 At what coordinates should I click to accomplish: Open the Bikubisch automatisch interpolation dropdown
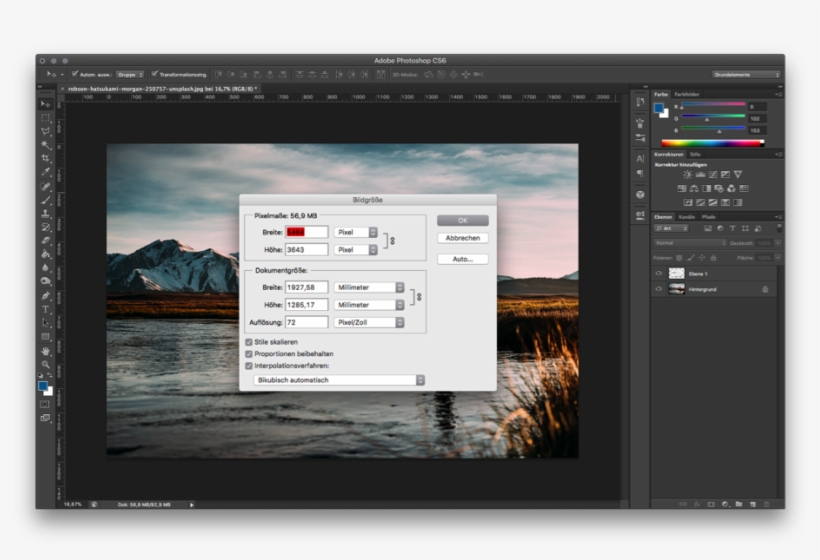(x=339, y=380)
